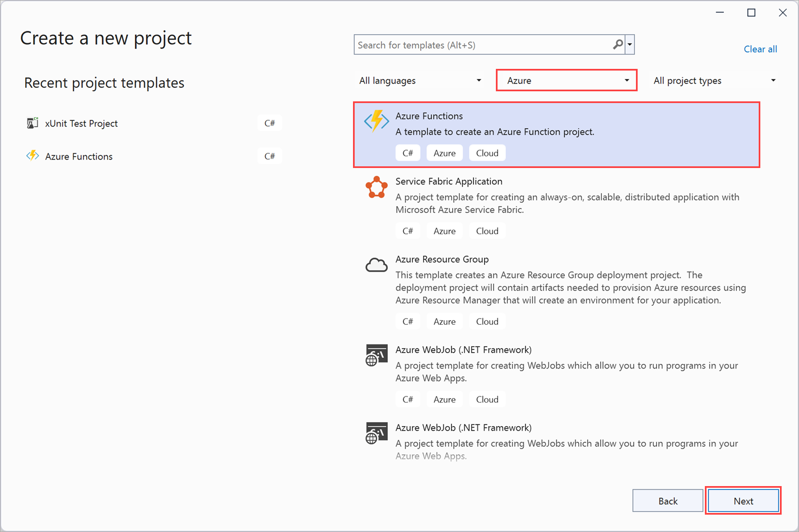Open the All project types dropdown
The image size is (799, 532).
click(714, 81)
